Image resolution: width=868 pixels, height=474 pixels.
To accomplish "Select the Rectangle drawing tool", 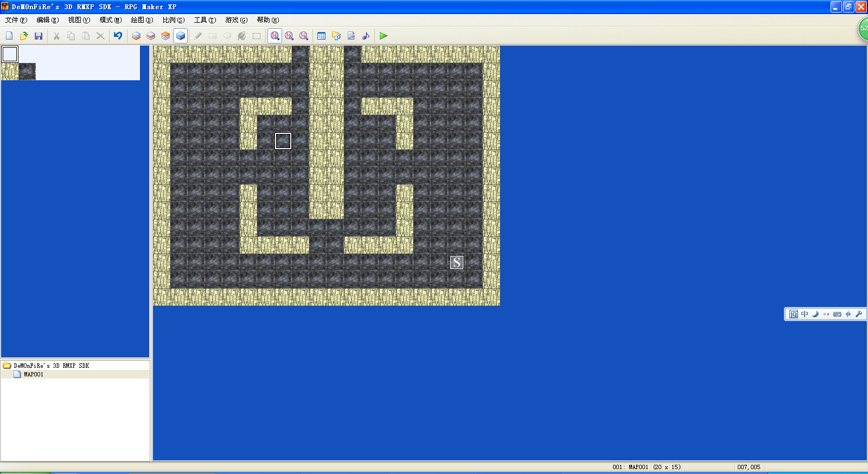I will (x=213, y=36).
